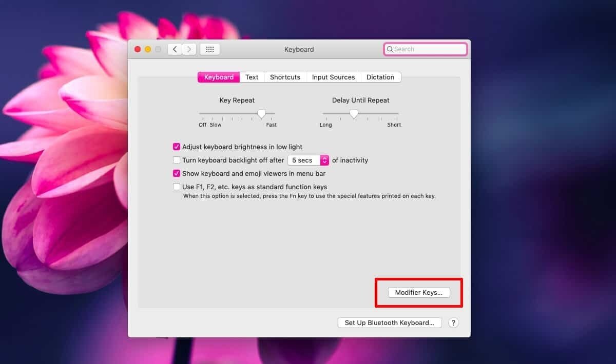Disable adjust keyboard brightness in low light
The image size is (616, 364).
177,147
